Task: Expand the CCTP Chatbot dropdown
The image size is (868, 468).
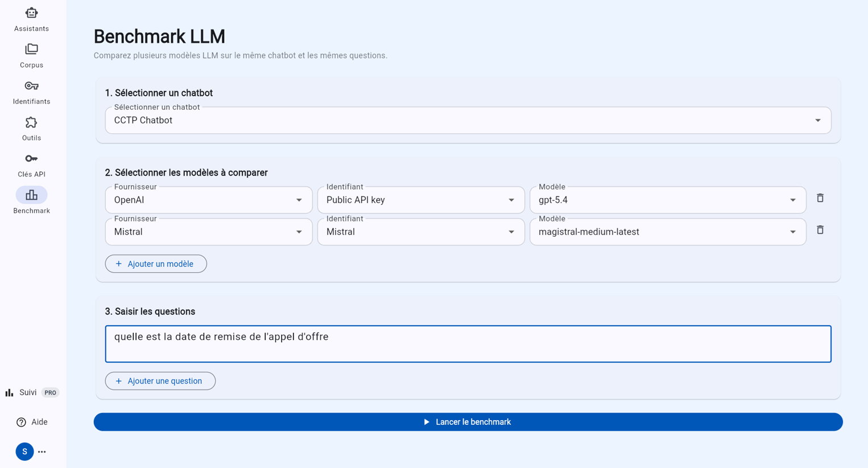Action: 468,120
